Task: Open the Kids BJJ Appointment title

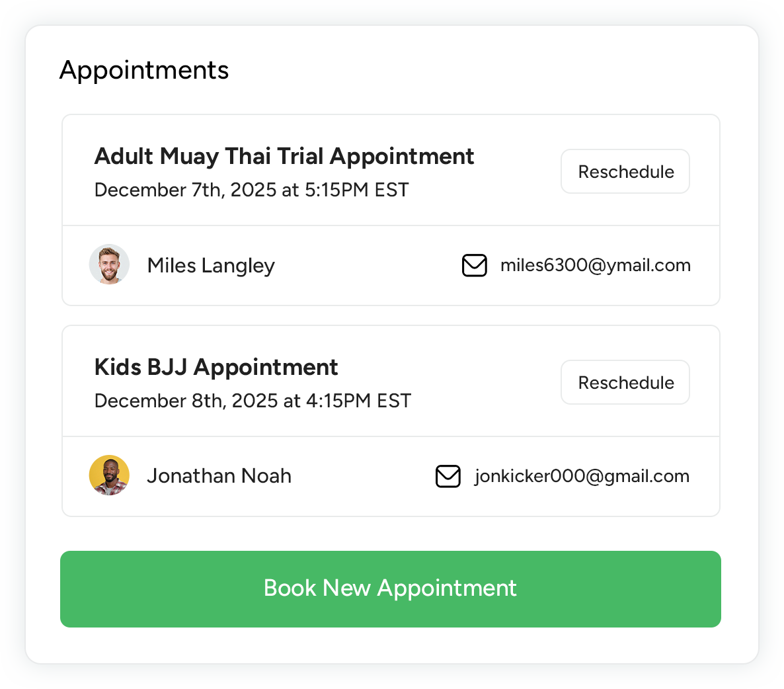Action: click(216, 368)
